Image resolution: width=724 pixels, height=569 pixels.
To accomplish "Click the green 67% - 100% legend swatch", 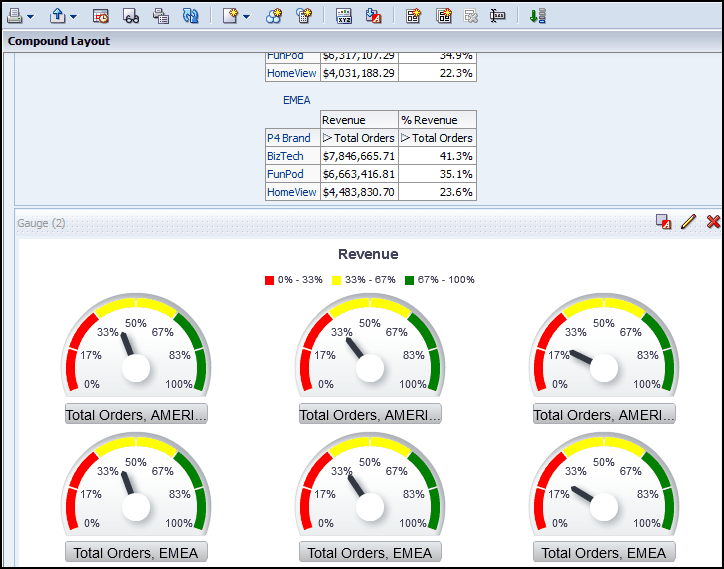I will [409, 280].
